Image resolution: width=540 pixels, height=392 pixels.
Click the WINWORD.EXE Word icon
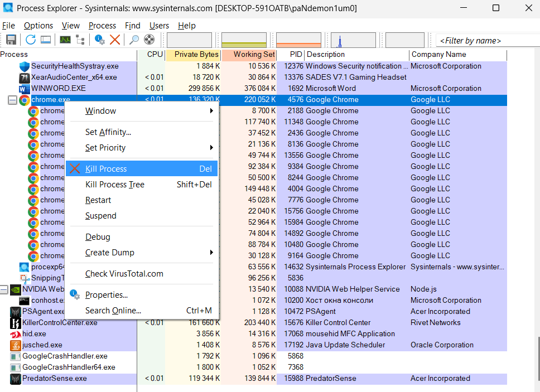click(25, 89)
